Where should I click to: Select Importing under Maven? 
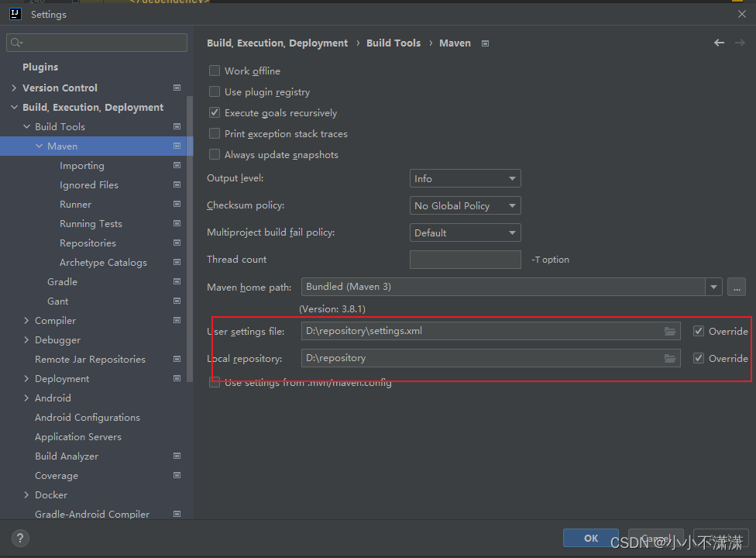pos(82,165)
